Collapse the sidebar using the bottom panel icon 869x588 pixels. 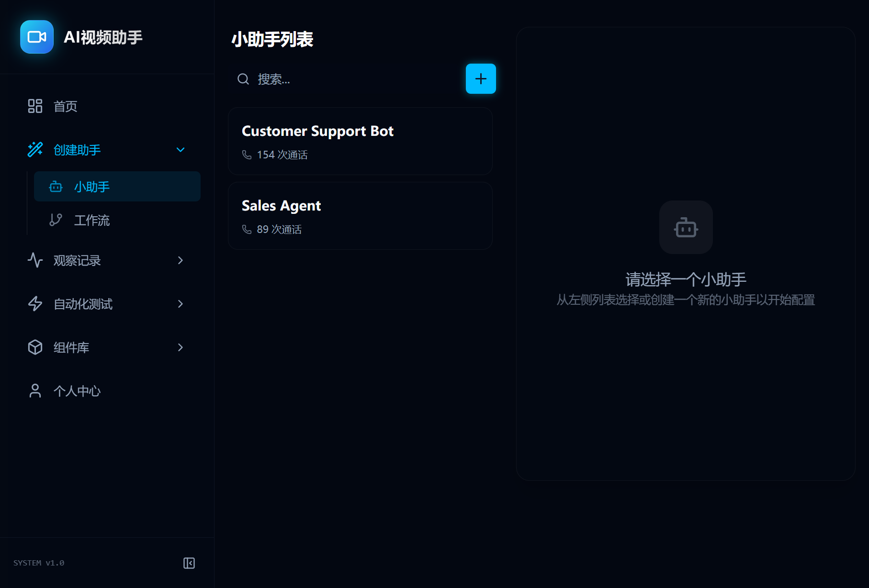coord(189,563)
